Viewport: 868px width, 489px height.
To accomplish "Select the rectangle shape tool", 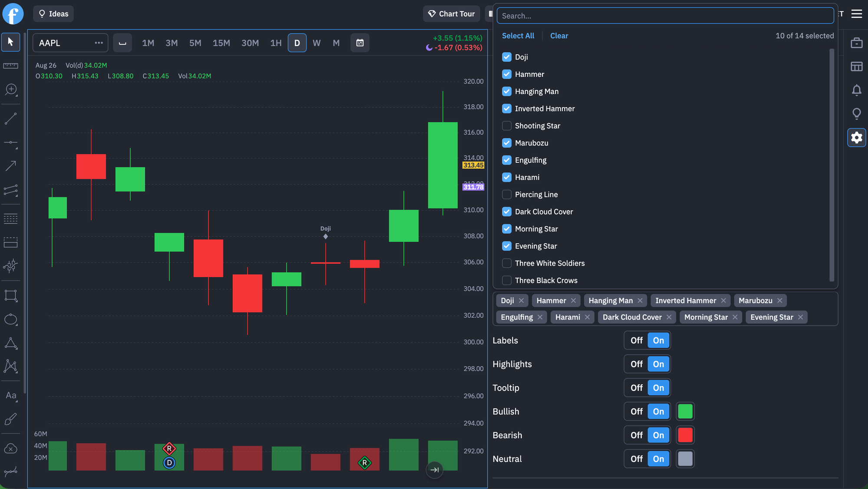I will coord(10,296).
